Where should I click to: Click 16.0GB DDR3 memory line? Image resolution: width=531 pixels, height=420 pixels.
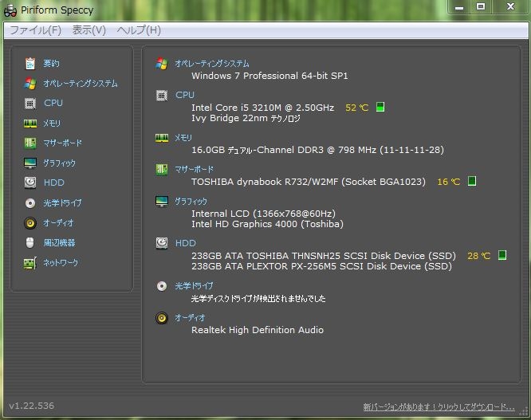[x=317, y=150]
